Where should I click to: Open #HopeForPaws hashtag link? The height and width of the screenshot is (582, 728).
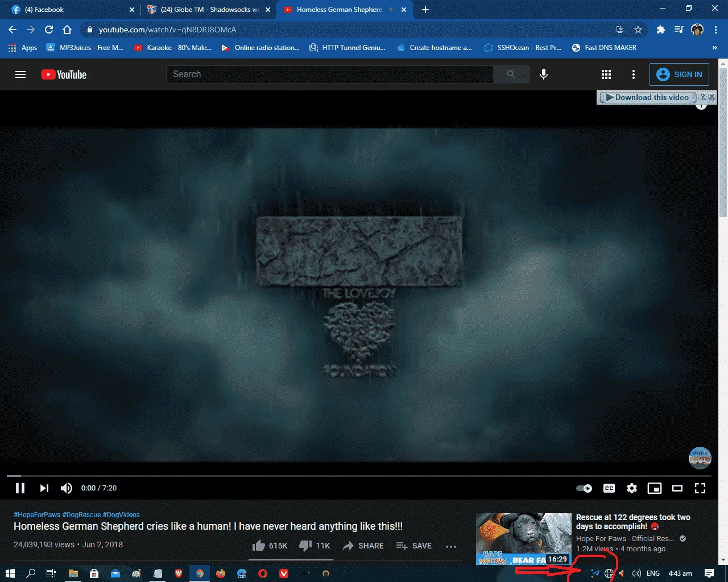pyautogui.click(x=37, y=515)
